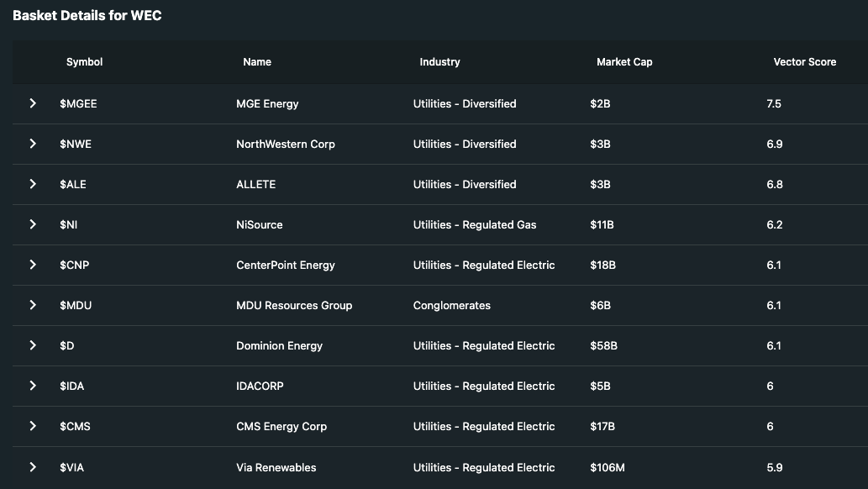Click the $NI symbol
Image resolution: width=868 pixels, height=489 pixels.
pos(68,225)
